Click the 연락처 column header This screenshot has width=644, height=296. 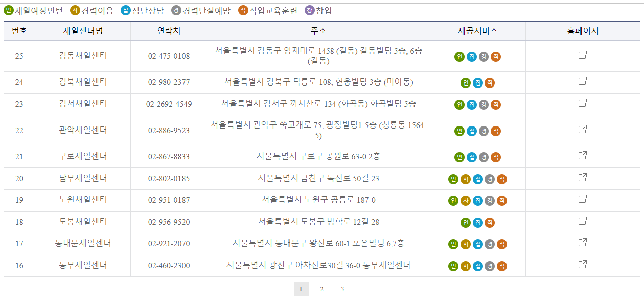pos(169,31)
